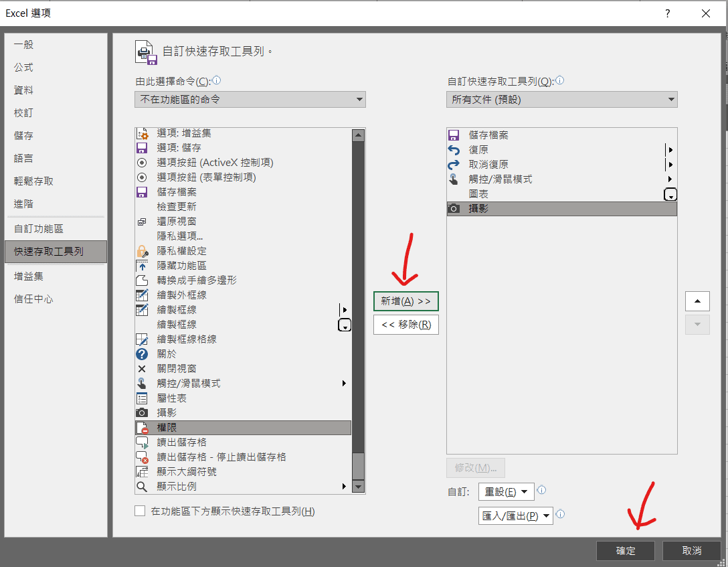Screen dimensions: 728x567
Task: Click the 屬性表 icon
Action: tap(142, 398)
